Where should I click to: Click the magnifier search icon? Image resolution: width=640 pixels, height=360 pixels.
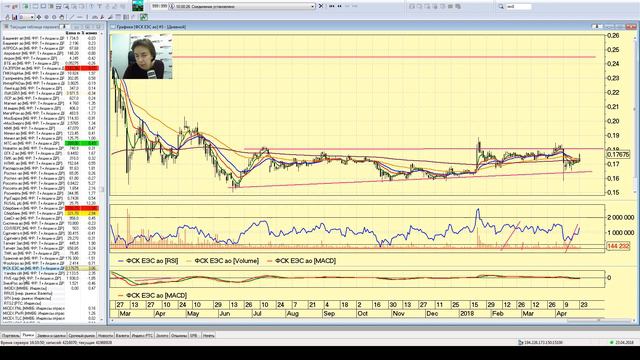(501, 7)
